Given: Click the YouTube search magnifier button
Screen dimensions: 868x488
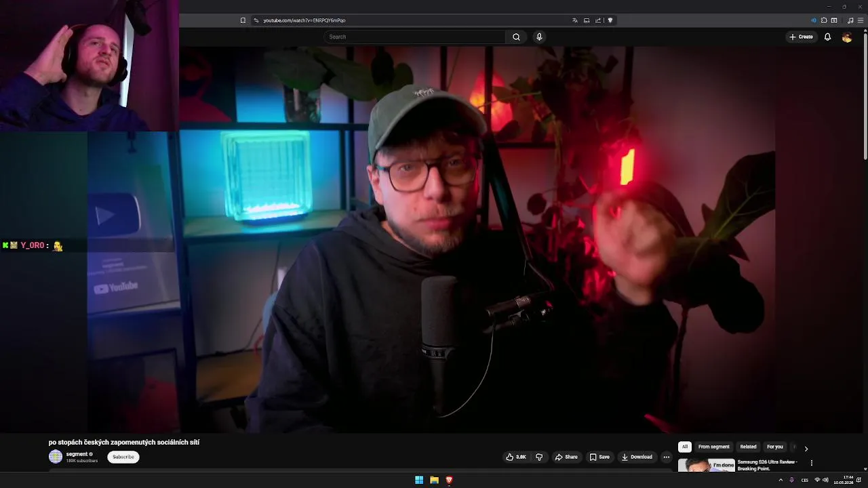Looking at the screenshot, I should pos(516,37).
